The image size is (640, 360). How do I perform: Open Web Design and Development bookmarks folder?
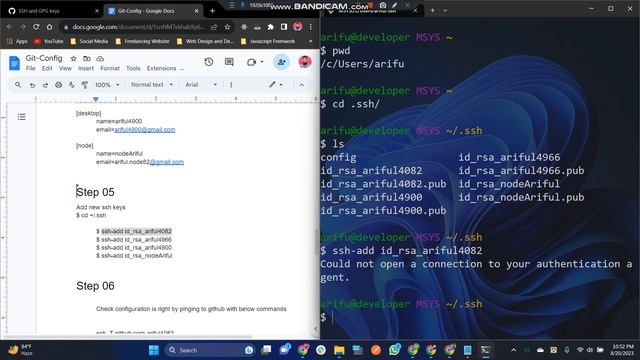click(205, 41)
